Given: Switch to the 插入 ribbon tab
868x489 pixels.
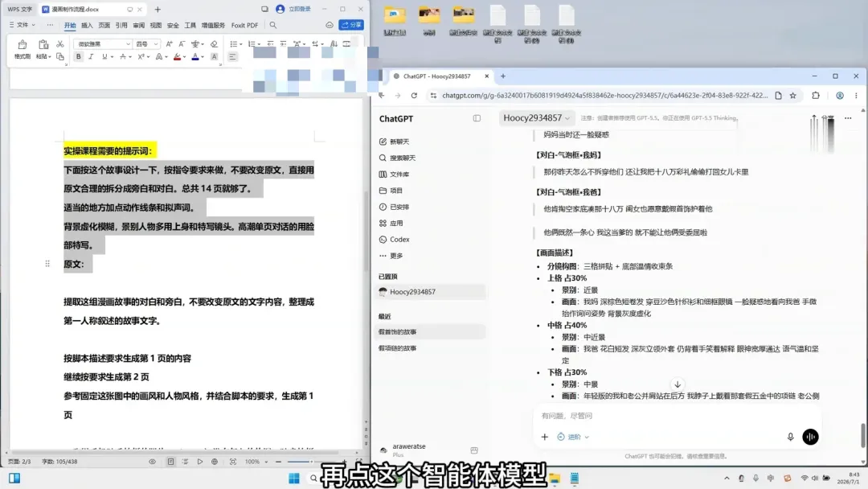Looking at the screenshot, I should 87,26.
